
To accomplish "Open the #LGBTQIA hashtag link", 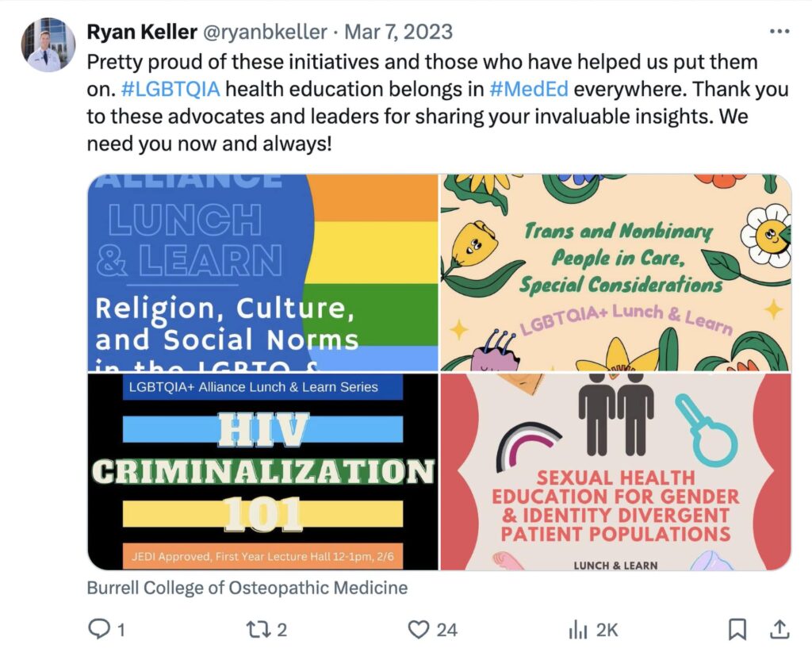I will (170, 89).
